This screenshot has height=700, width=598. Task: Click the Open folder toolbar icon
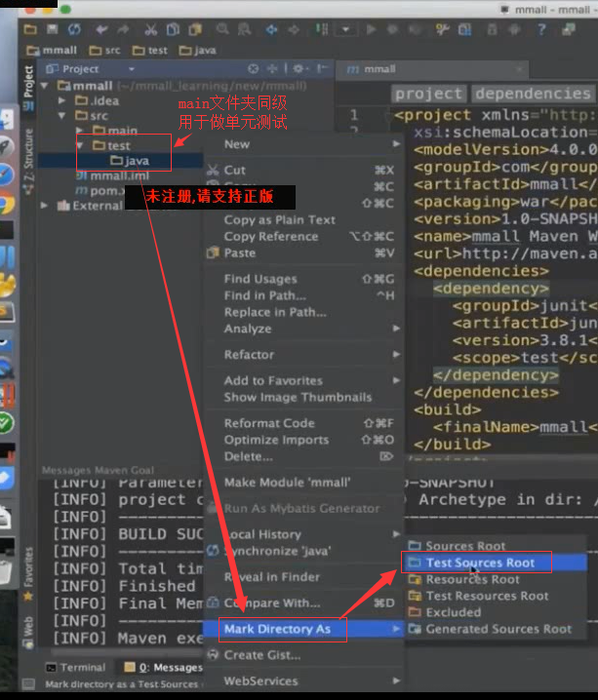tap(30, 30)
